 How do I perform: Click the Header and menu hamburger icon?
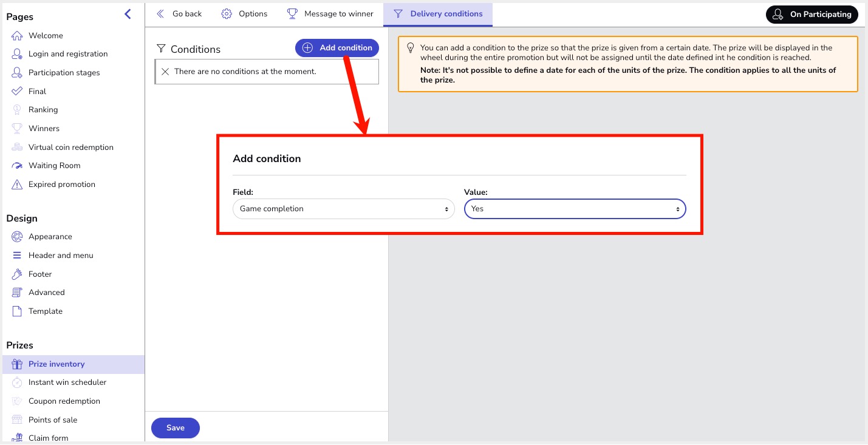17,256
